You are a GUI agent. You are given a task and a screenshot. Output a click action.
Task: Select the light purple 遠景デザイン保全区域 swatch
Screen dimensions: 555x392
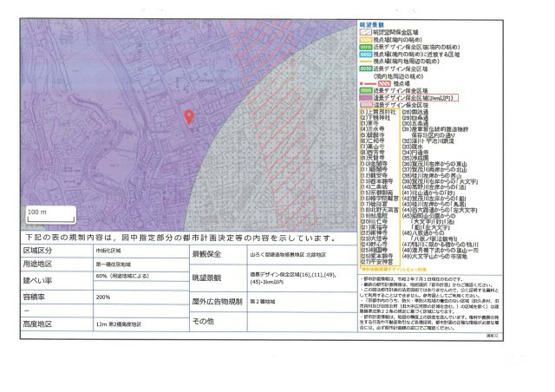366,105
